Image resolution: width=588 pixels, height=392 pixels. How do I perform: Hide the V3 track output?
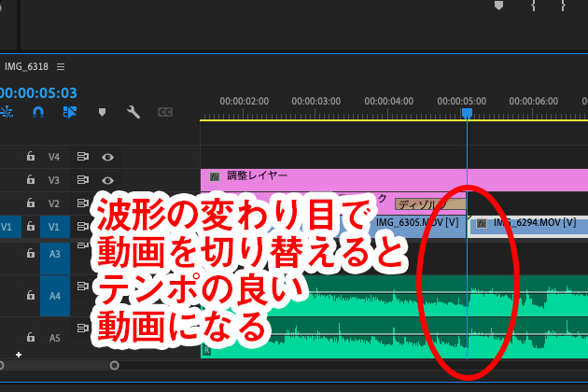[107, 180]
